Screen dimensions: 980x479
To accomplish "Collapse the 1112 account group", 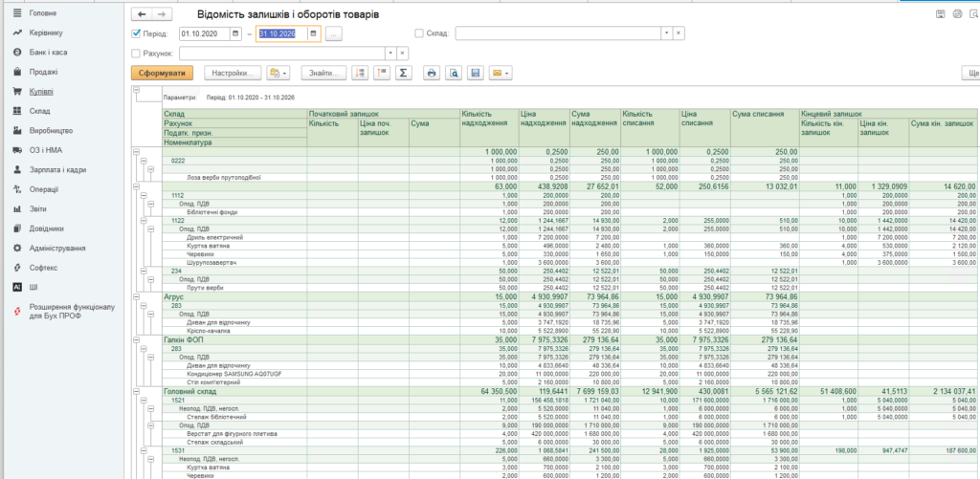I will (x=145, y=195).
